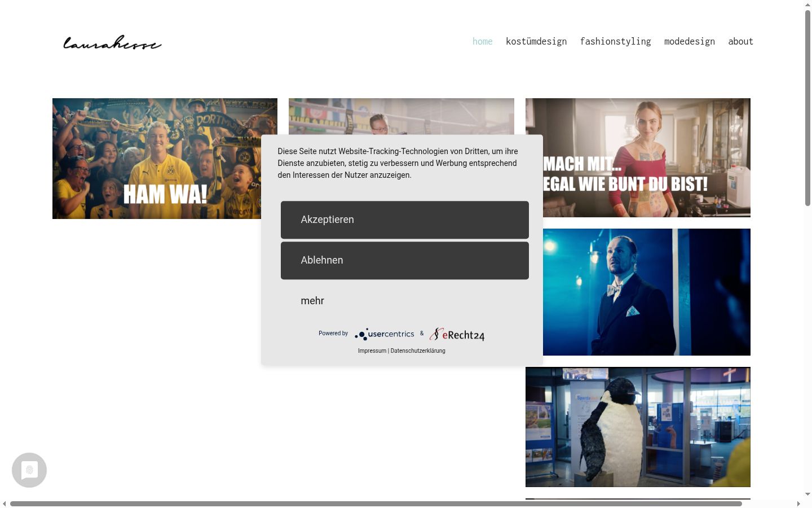Decline tracking with the Ablehnen button

(405, 260)
